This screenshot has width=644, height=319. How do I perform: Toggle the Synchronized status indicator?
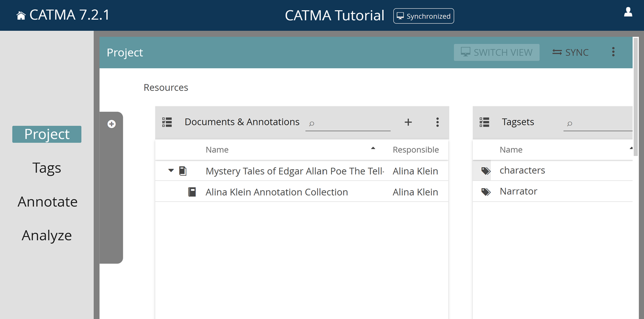(423, 15)
